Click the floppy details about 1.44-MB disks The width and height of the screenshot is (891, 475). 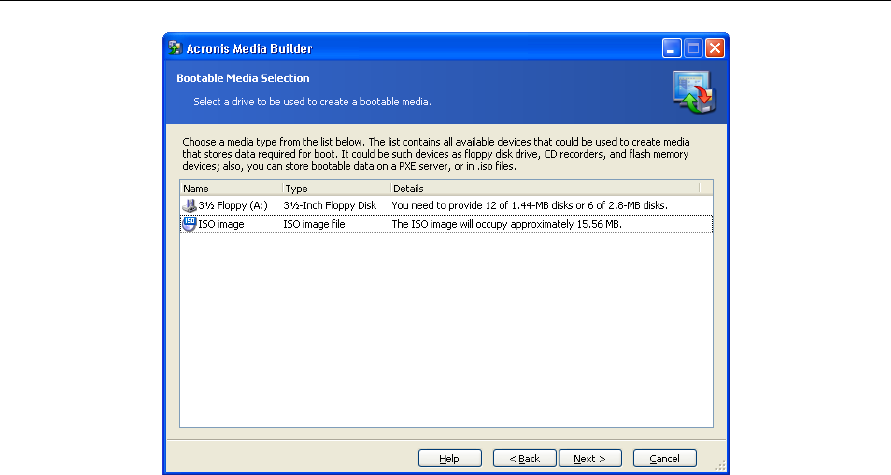pos(530,205)
